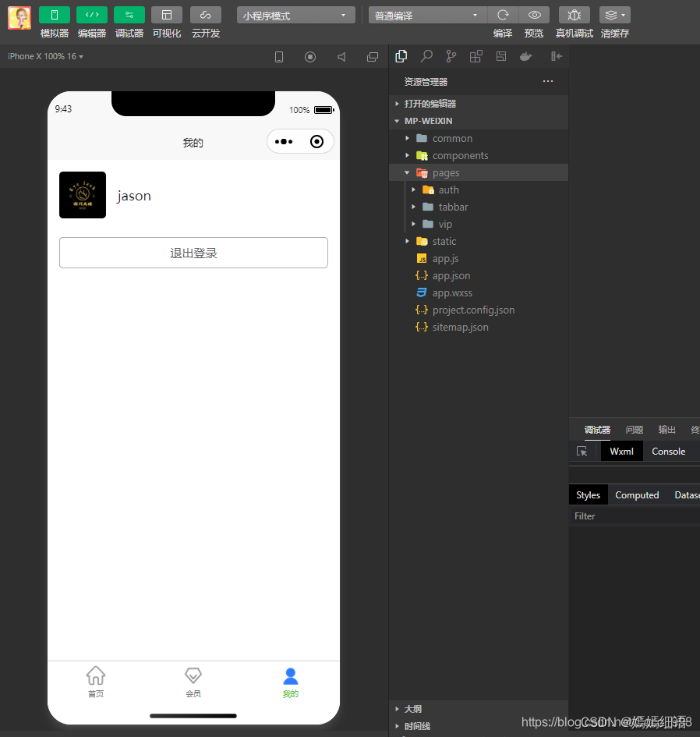Go to the 会员 member tab
The image size is (700, 737).
click(x=193, y=682)
